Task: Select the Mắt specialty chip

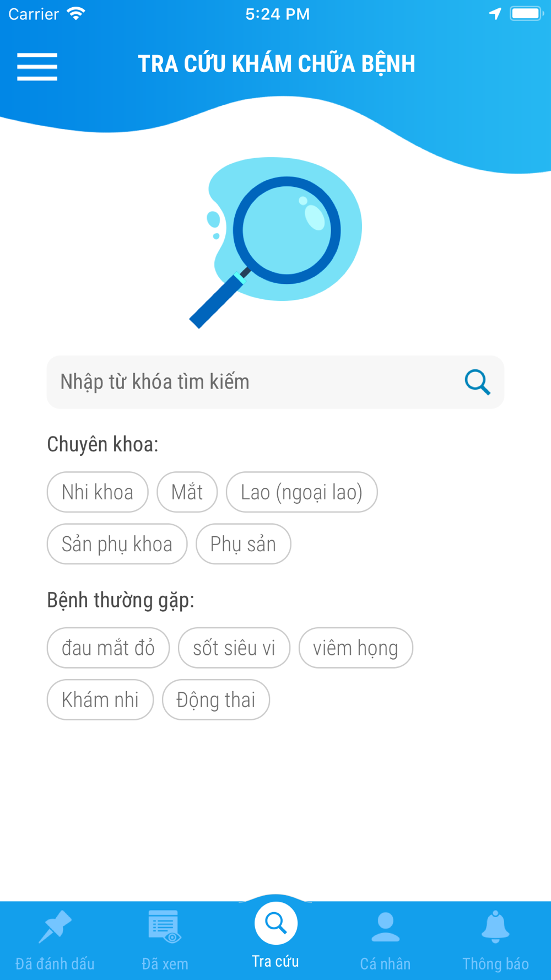Action: pos(187,492)
